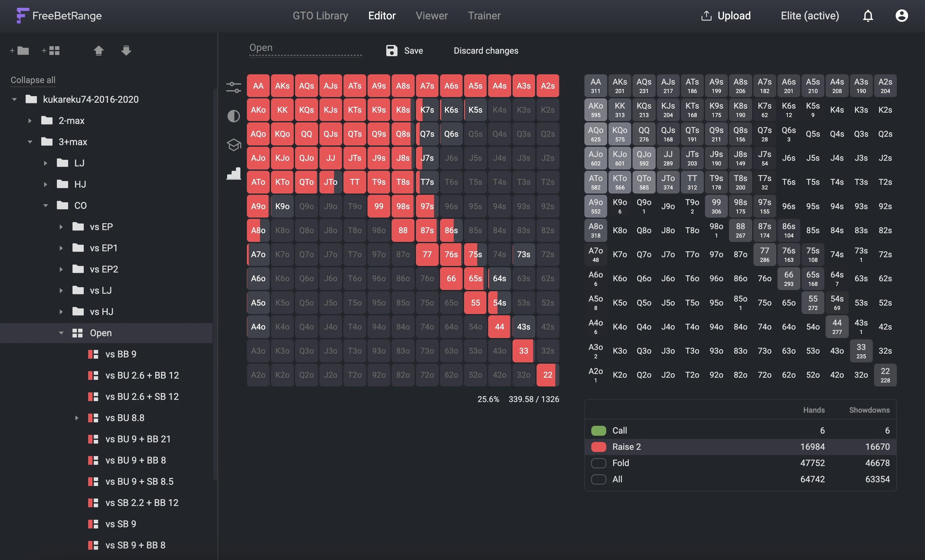Collapse the CO folder
The height and width of the screenshot is (560, 925).
click(46, 205)
